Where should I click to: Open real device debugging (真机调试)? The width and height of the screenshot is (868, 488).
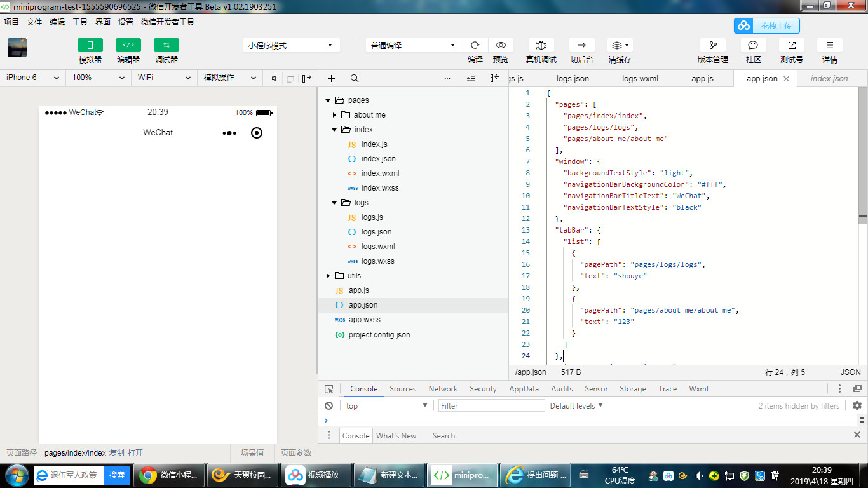coord(541,45)
